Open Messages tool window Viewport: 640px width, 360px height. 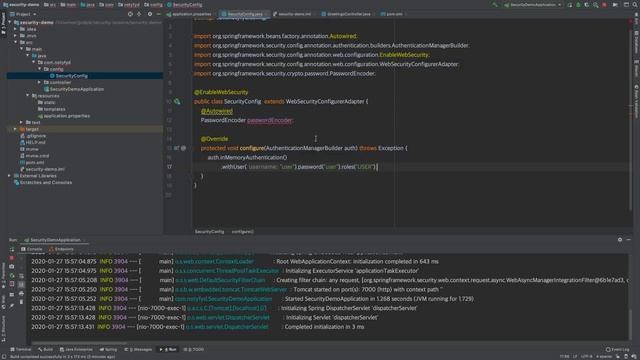138,349
